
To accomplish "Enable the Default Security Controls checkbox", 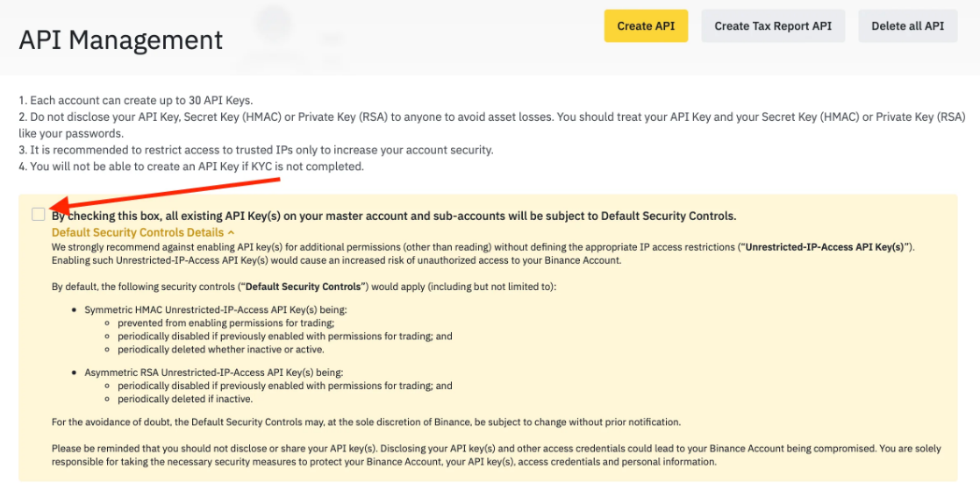I will tap(38, 214).
